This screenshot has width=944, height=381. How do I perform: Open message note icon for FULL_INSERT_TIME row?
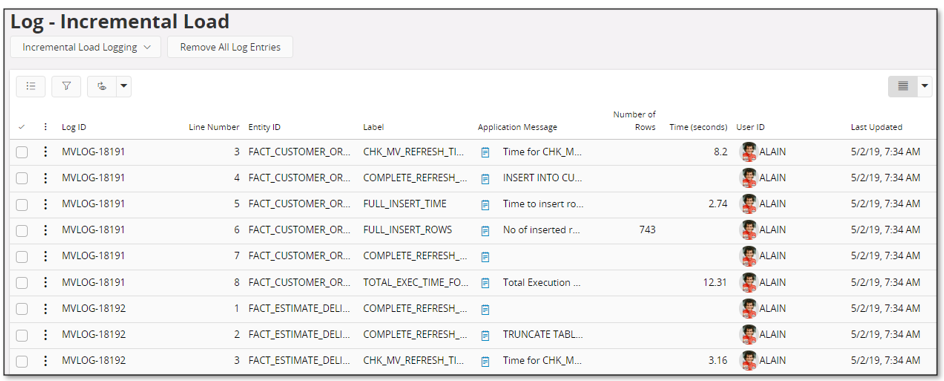(x=485, y=205)
